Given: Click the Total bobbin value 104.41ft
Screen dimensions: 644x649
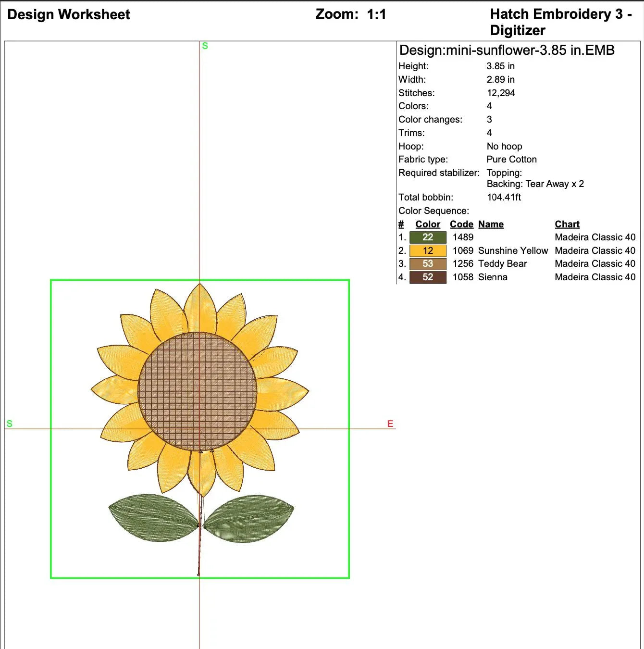Looking at the screenshot, I should click(504, 197).
